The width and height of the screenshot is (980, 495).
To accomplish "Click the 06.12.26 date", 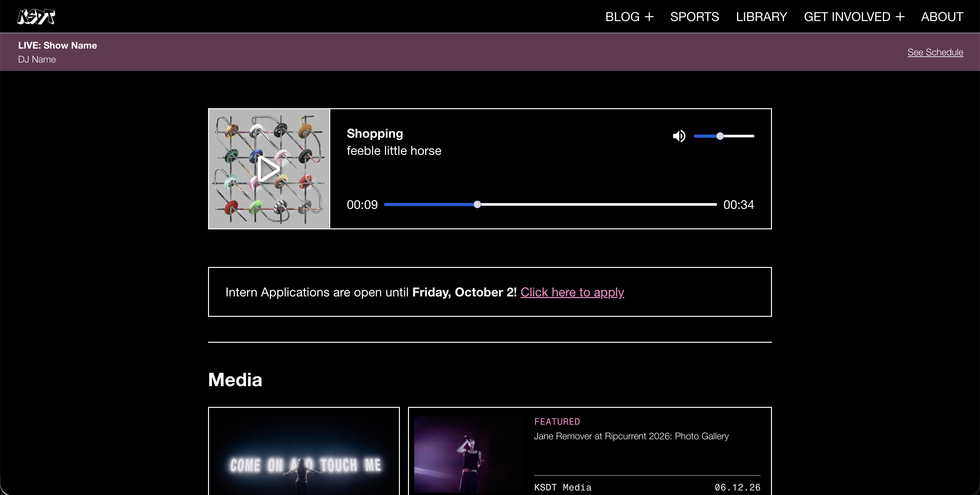I will coord(737,487).
